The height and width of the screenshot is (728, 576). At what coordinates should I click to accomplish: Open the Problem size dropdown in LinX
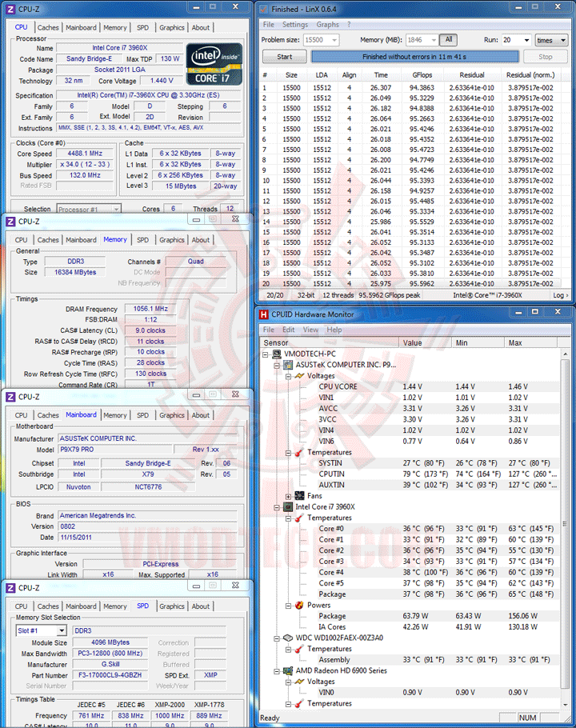tap(334, 40)
